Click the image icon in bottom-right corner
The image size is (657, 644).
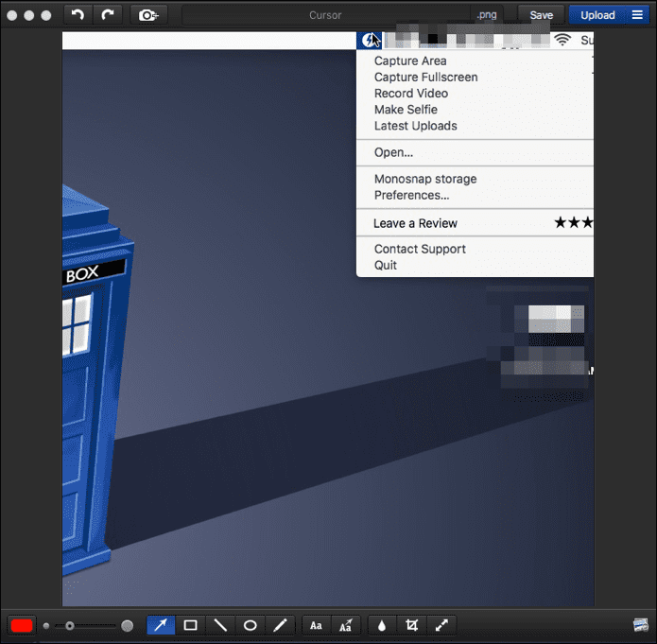pos(641,625)
